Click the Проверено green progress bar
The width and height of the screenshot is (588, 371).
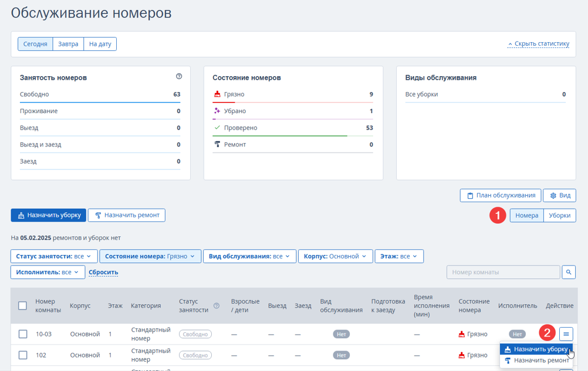280,136
